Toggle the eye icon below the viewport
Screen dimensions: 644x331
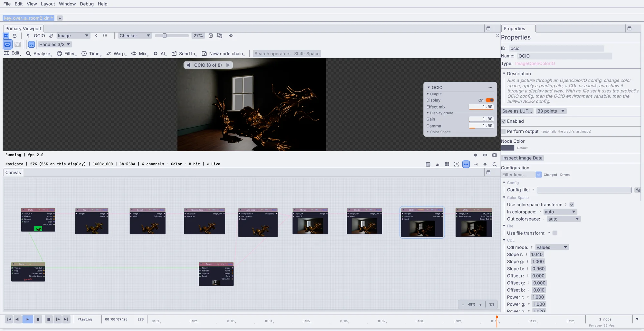click(485, 155)
